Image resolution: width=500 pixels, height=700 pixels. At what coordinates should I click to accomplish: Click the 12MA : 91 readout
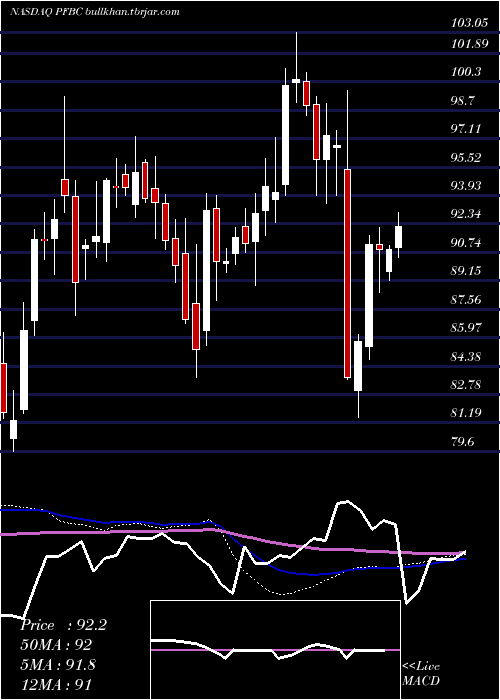[56, 684]
